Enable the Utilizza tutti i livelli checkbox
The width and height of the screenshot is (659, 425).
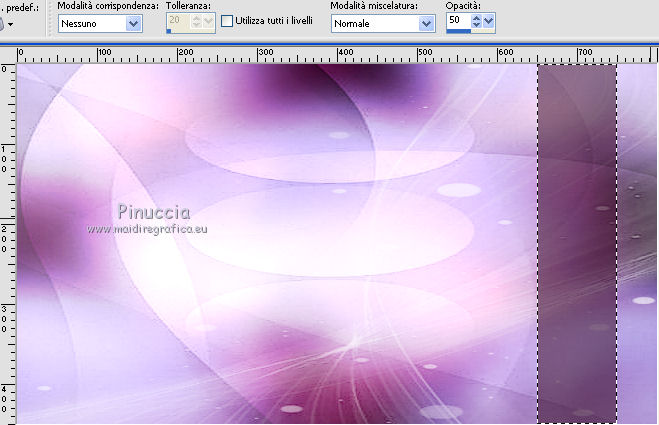[x=227, y=21]
